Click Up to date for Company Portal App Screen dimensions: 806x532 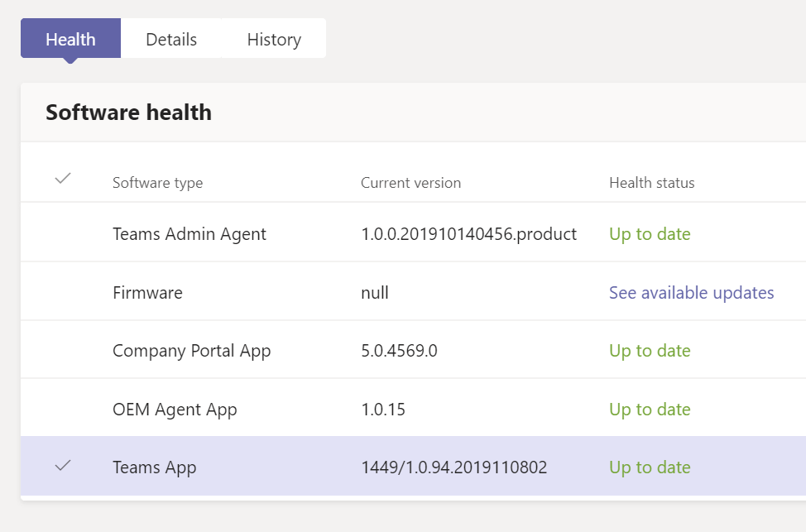click(650, 351)
